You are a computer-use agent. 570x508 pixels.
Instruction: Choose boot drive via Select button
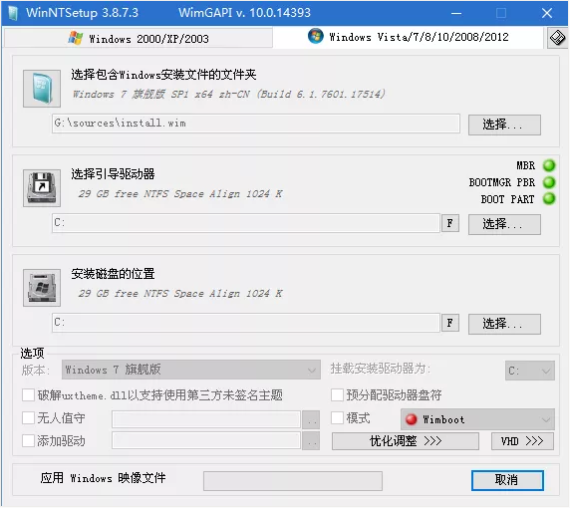click(x=504, y=224)
